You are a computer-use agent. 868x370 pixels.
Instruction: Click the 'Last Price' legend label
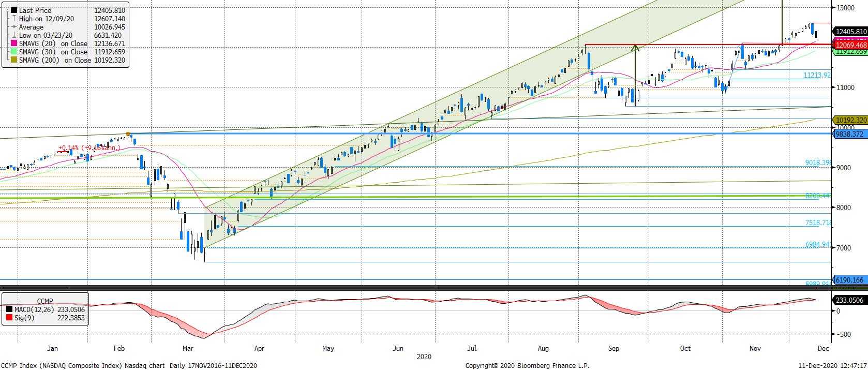pos(35,10)
